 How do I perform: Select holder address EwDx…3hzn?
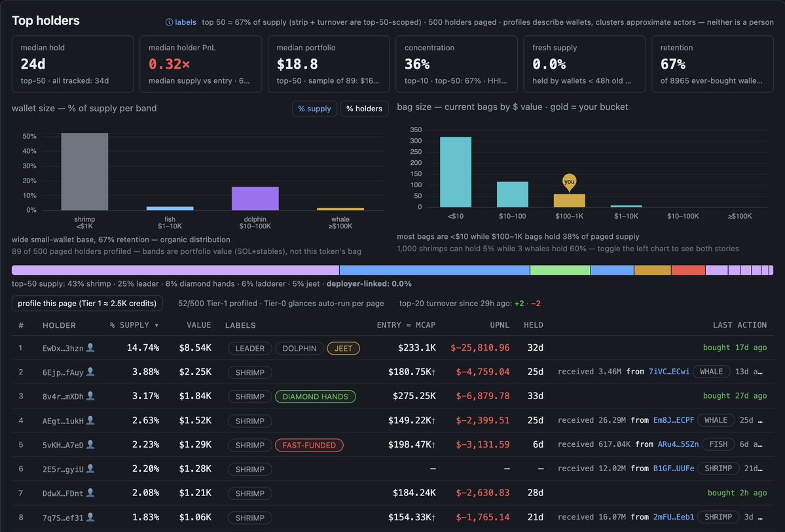pyautogui.click(x=63, y=348)
